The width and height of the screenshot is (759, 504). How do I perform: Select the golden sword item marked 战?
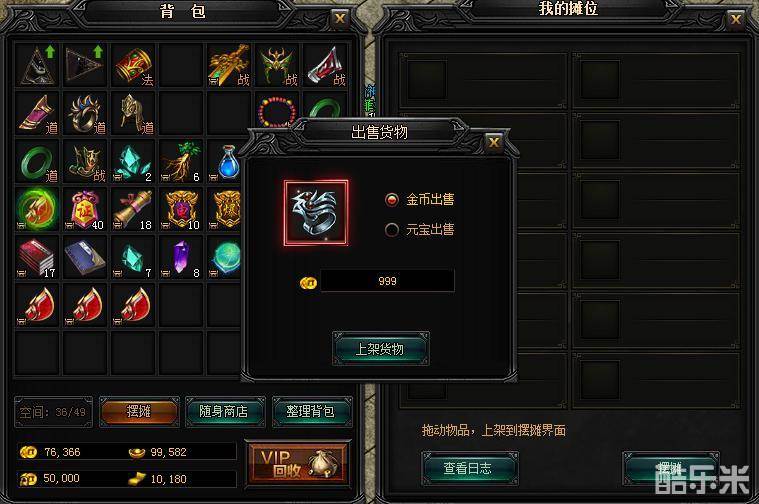(x=228, y=65)
